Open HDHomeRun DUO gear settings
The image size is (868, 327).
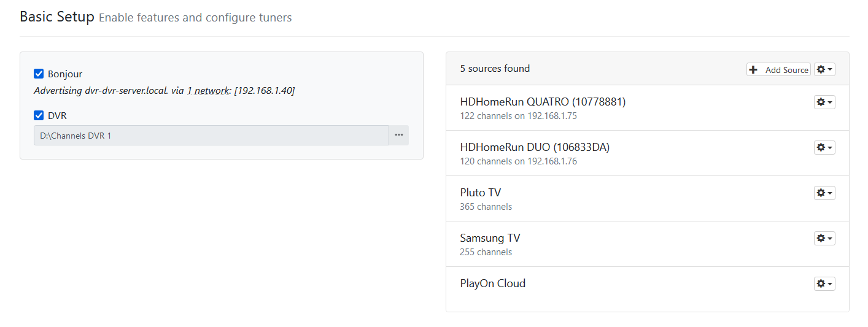(824, 148)
